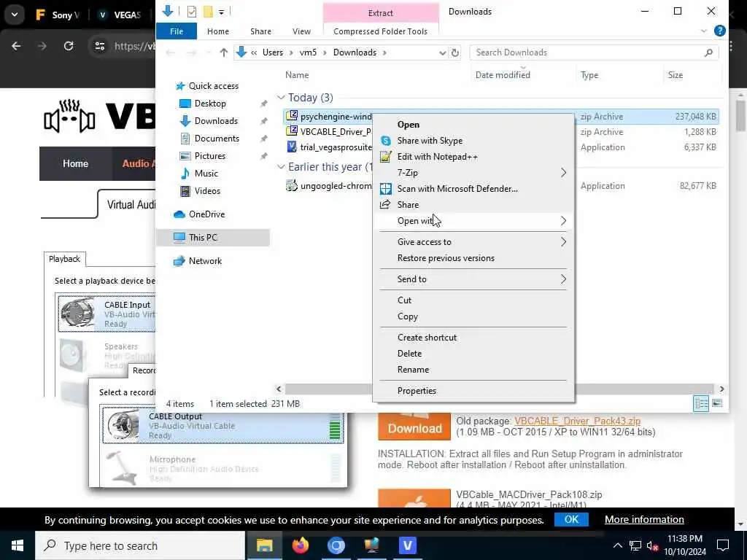
Task: Open browser site settings icon by URL
Action: tap(99, 46)
